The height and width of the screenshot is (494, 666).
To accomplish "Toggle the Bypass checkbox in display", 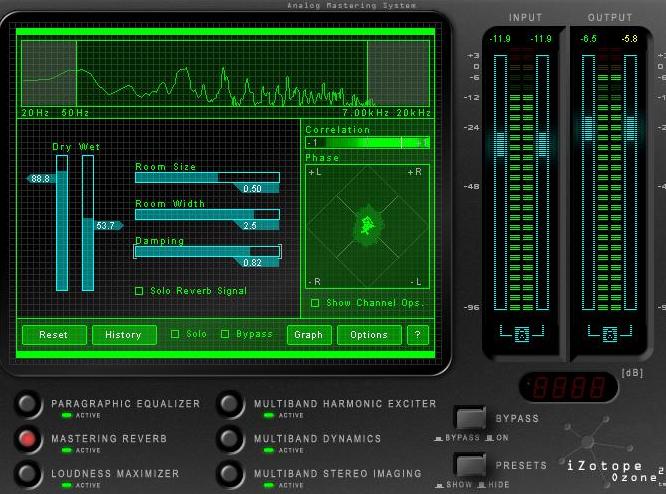I will (x=225, y=334).
